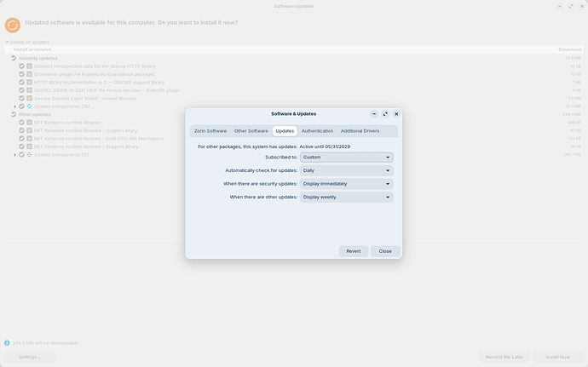This screenshot has width=588, height=367.
Task: Close the Software Updater window
Action: tap(582, 6)
